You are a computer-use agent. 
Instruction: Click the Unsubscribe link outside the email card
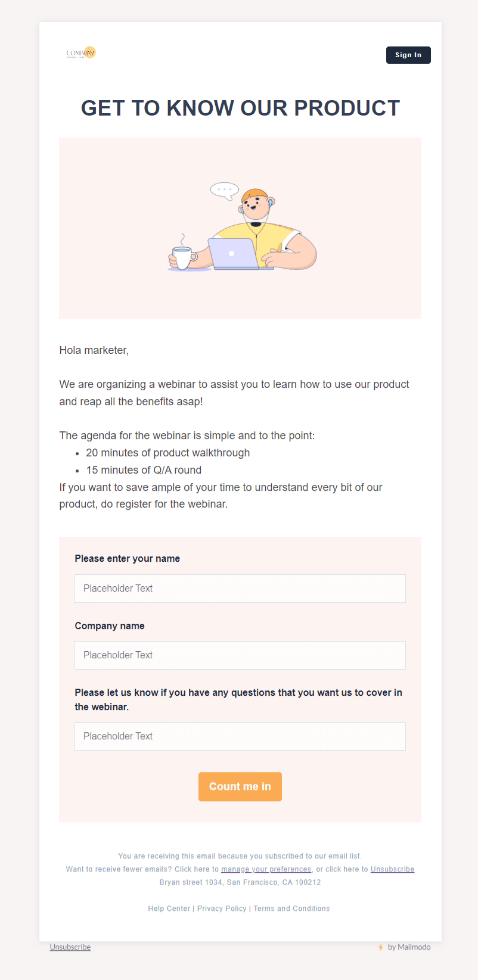70,947
